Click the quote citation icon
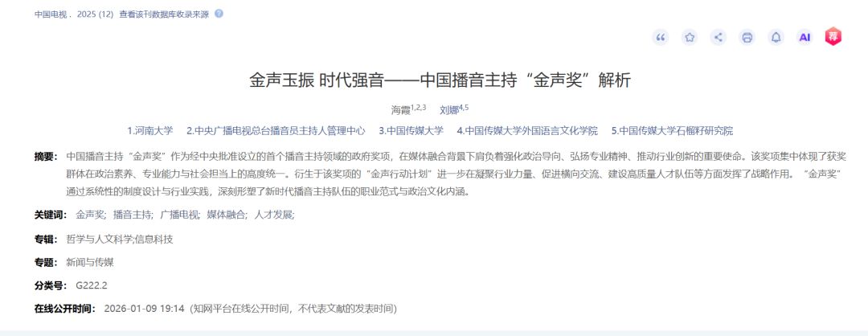 (x=660, y=37)
